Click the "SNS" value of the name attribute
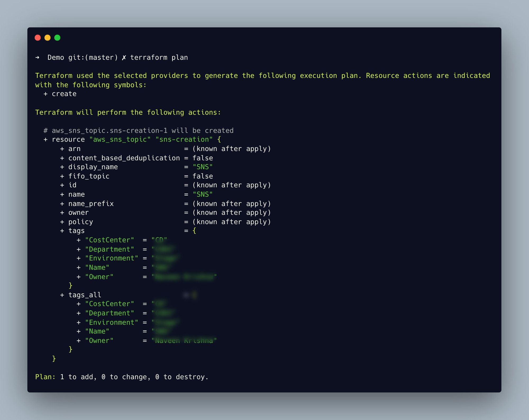 [x=203, y=194]
